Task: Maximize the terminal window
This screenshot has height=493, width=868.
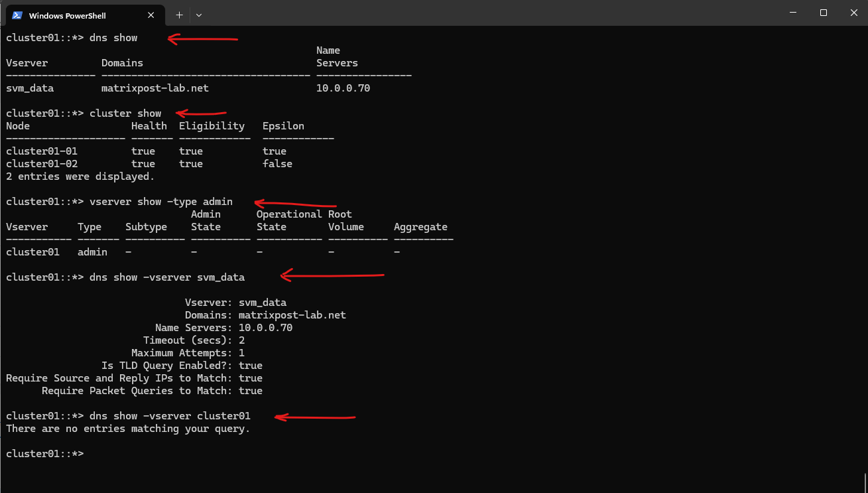Action: coord(823,13)
